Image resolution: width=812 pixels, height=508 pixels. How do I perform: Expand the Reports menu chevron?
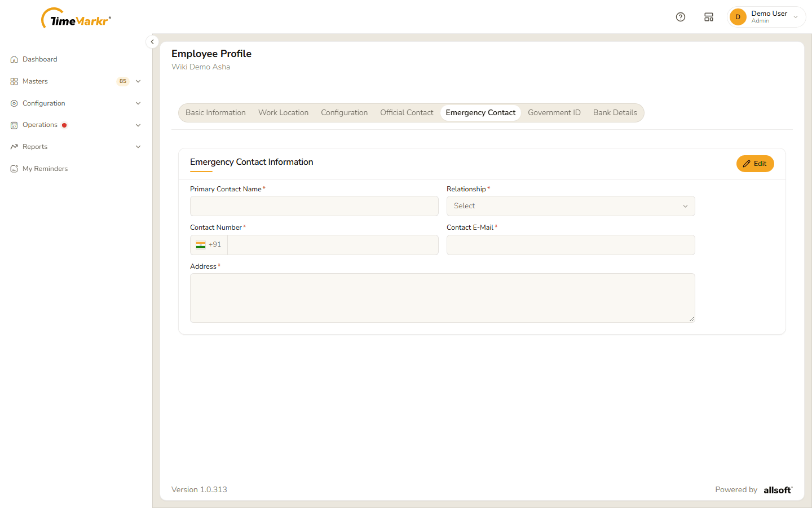coord(138,147)
